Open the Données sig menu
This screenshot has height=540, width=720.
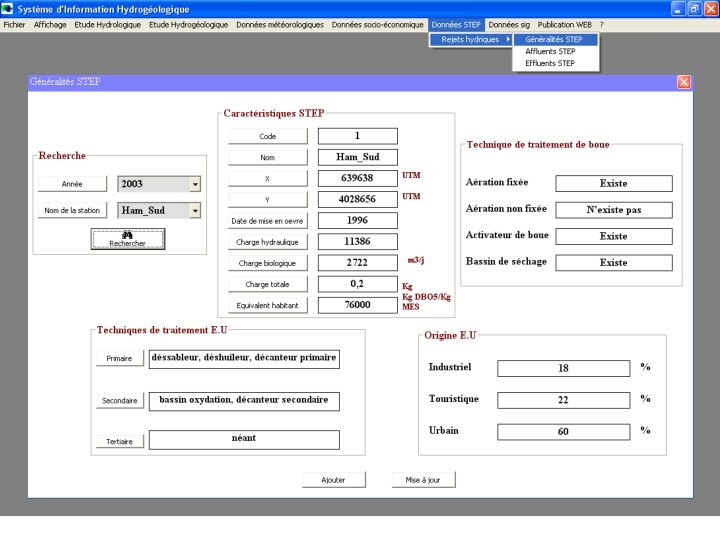(509, 25)
